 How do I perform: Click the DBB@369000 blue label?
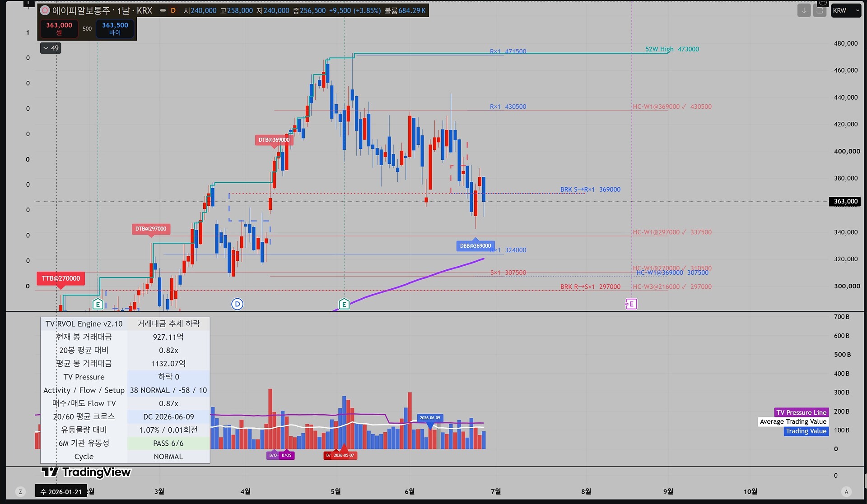pos(475,246)
